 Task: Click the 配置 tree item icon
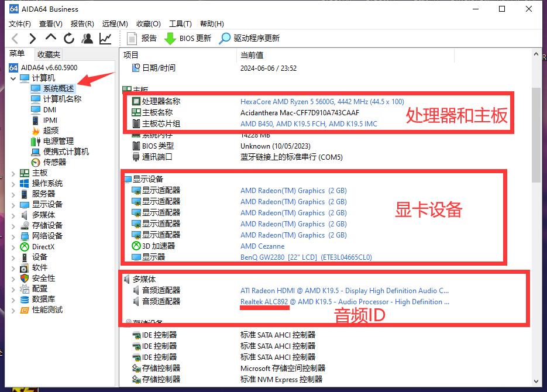25,289
